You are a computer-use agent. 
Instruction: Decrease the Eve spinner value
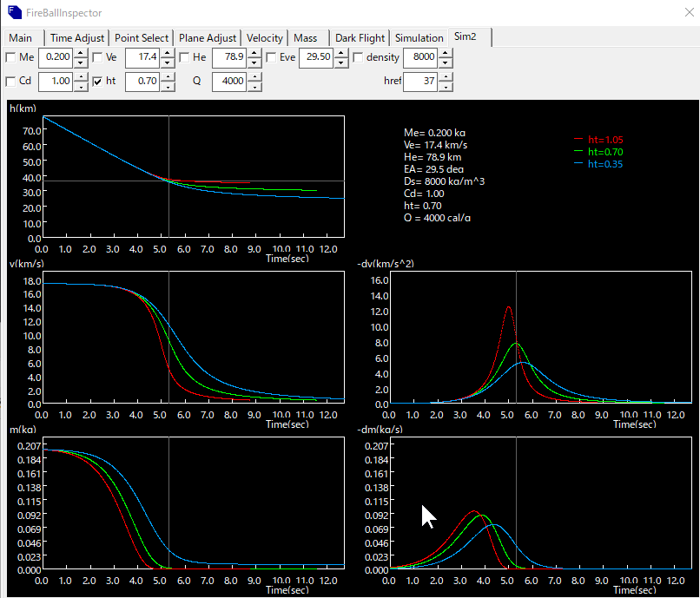coord(341,62)
